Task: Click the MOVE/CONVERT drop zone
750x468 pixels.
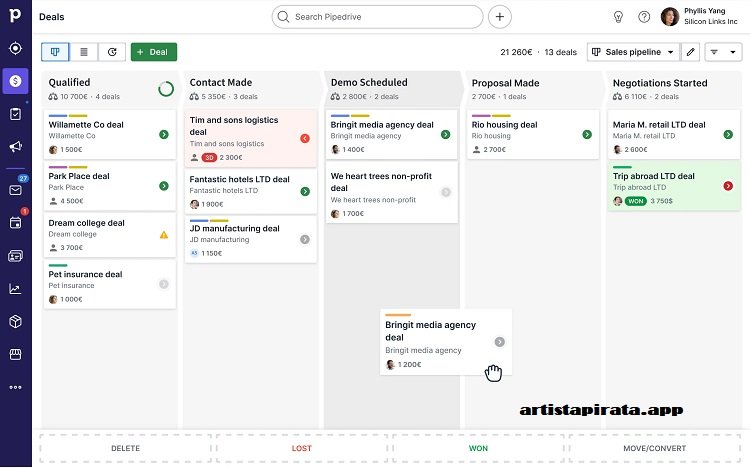Action: (x=654, y=448)
